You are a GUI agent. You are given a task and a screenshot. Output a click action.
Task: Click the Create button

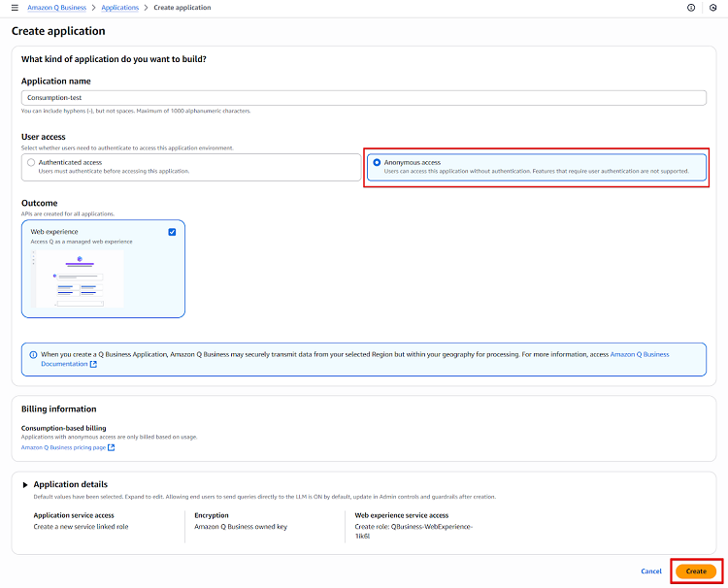pos(696,572)
